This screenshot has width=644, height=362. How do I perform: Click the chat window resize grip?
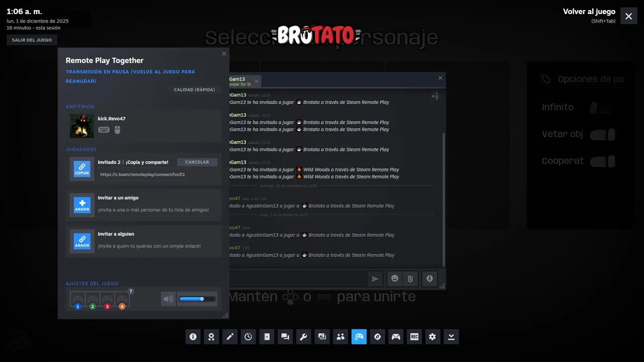click(442, 287)
